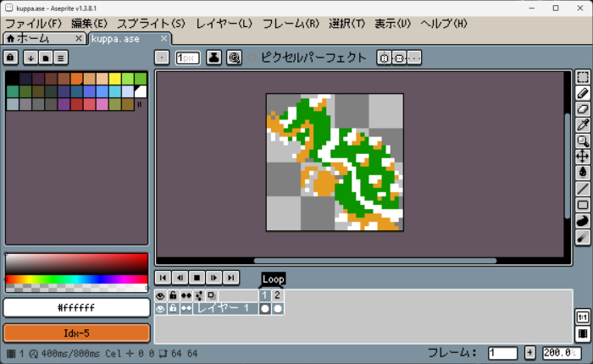
Task: Select the Pencil tool
Action: [583, 93]
